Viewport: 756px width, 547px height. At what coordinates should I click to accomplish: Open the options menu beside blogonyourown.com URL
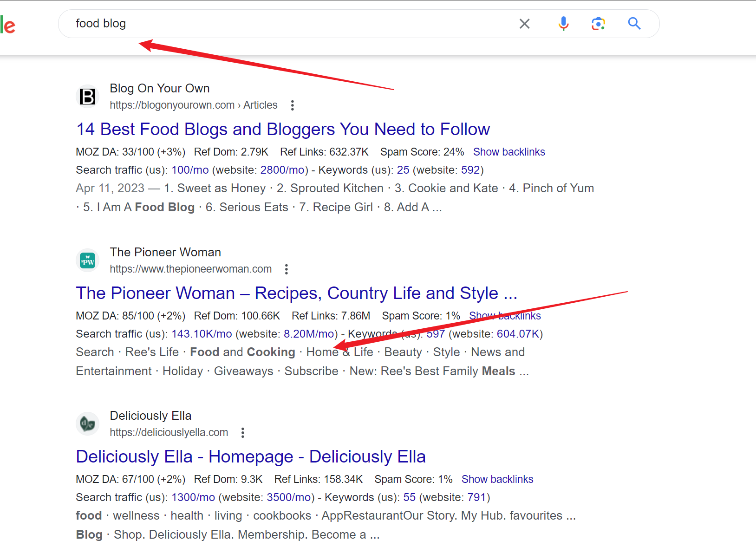[x=292, y=105]
